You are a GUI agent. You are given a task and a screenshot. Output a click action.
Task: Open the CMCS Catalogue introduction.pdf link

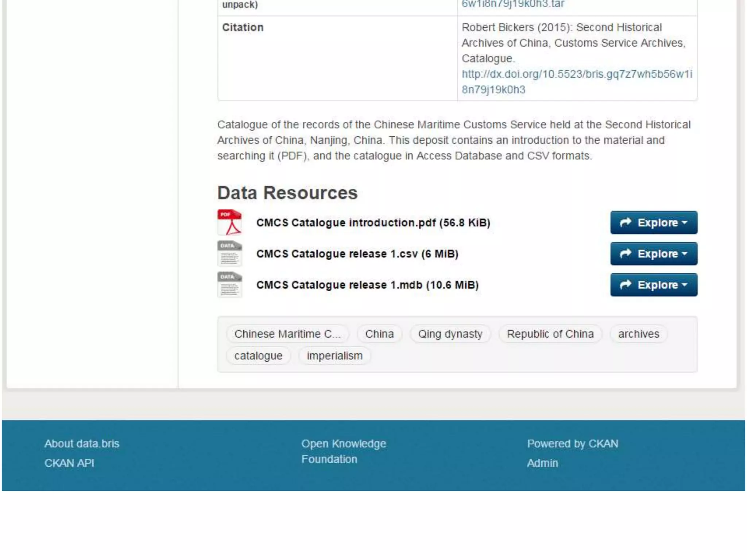373,222
